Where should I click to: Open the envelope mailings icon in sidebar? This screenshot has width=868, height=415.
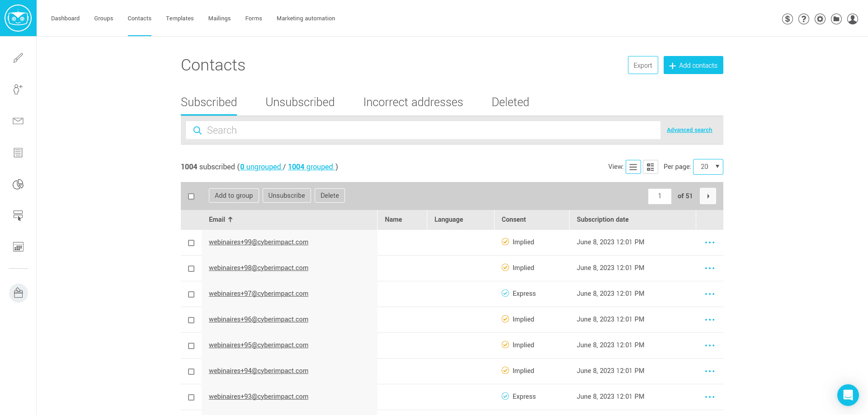tap(18, 121)
